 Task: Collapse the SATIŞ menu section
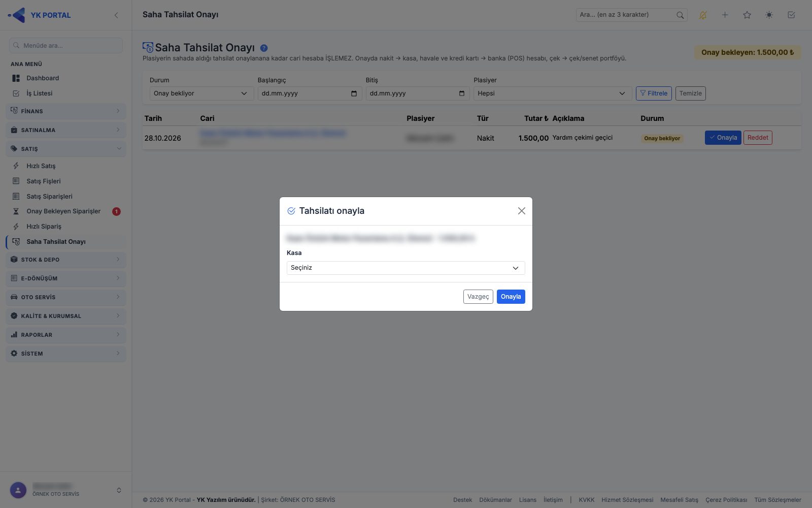tap(66, 149)
